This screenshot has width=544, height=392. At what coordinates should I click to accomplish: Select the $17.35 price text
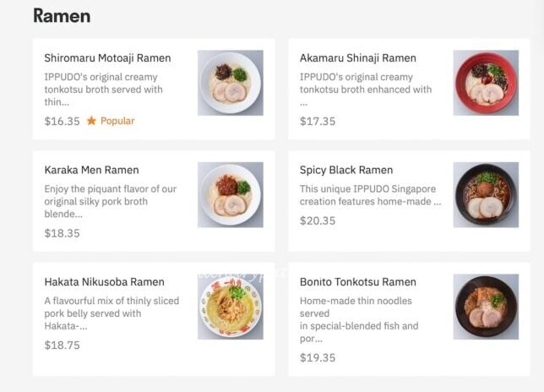[x=317, y=121]
